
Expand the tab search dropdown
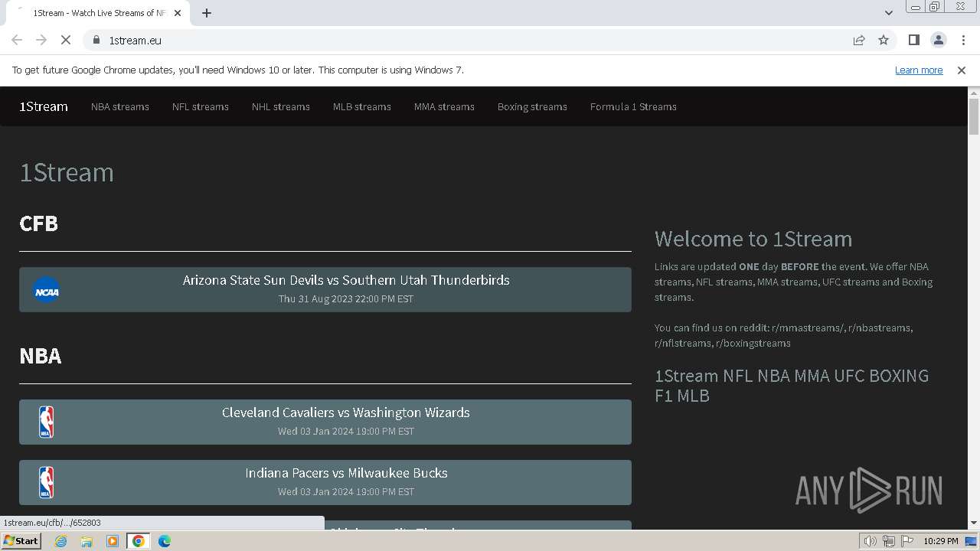(x=888, y=13)
